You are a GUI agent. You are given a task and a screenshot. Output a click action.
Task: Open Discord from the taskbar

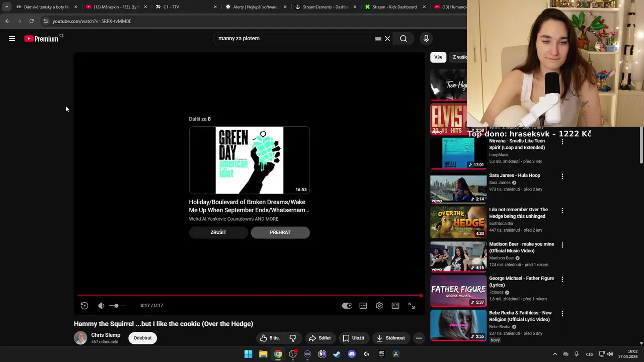352,354
